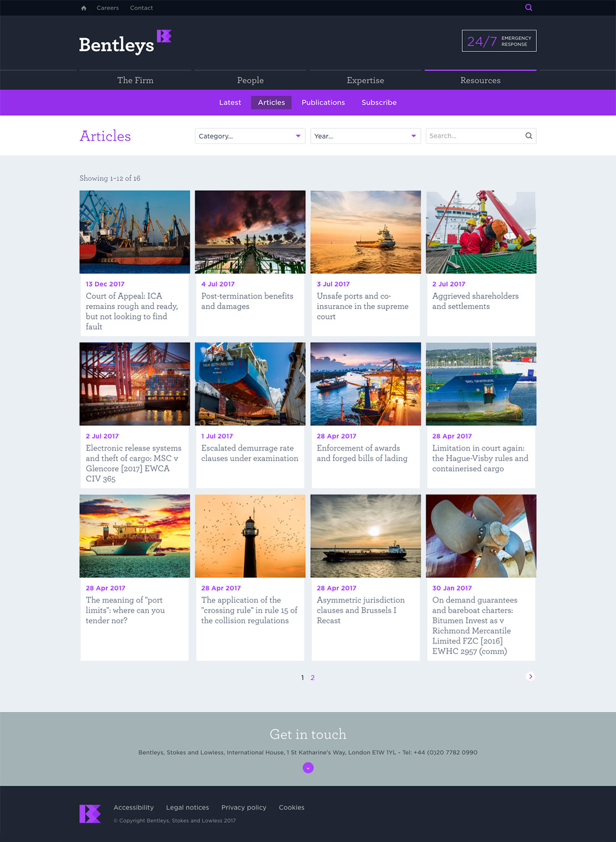Image resolution: width=616 pixels, height=842 pixels.
Task: Open The Firm menu
Action: tap(135, 80)
